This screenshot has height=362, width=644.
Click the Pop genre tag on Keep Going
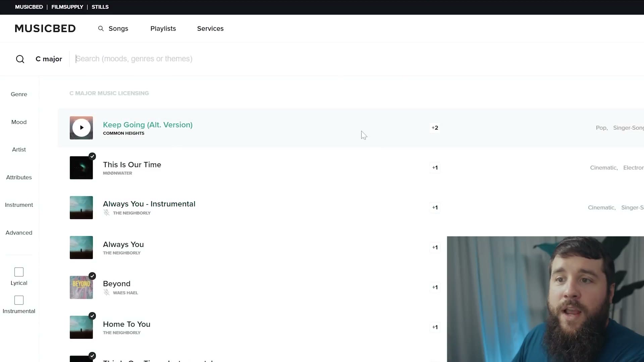point(601,128)
